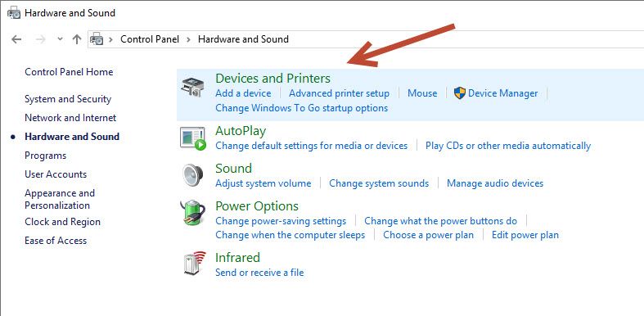Click Change when the computer sleeps
Image resolution: width=644 pixels, height=316 pixels.
click(290, 235)
